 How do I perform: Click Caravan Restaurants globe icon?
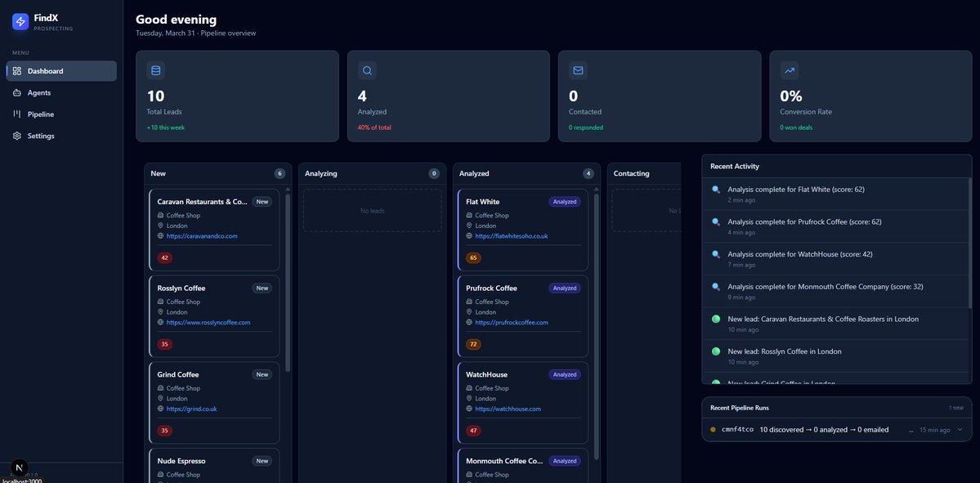(x=161, y=236)
